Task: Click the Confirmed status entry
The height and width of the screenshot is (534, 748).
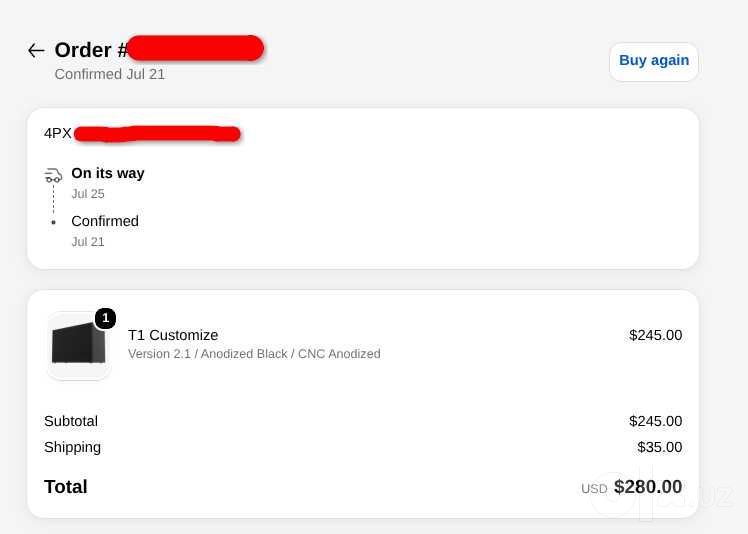Action: (105, 221)
